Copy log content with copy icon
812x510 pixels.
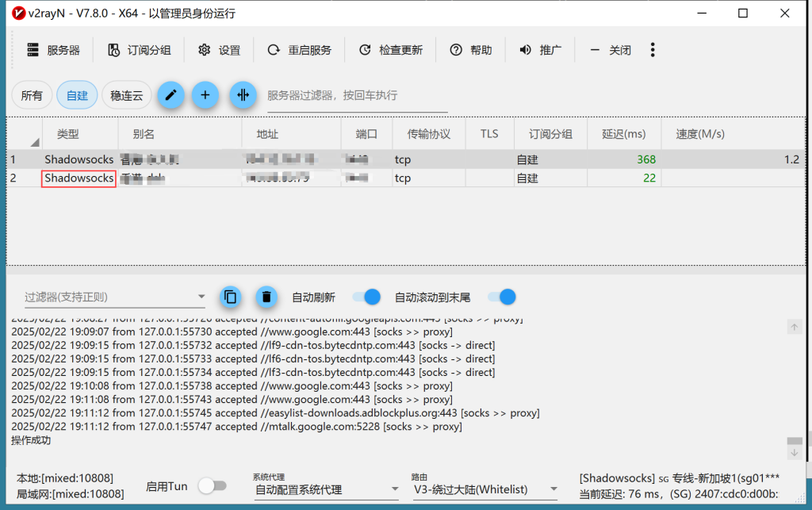point(230,297)
